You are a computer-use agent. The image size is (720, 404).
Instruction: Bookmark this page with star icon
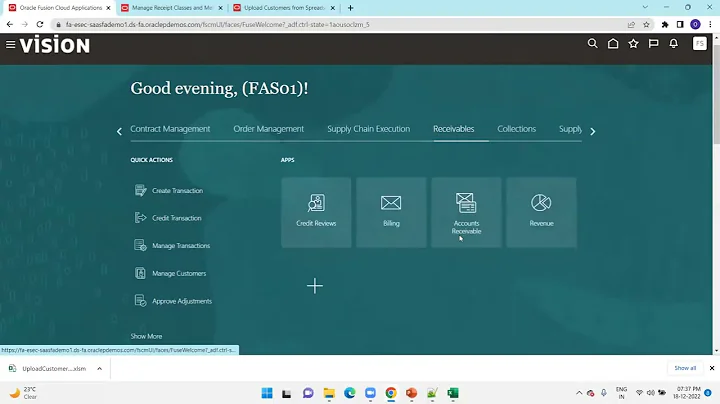(647, 24)
